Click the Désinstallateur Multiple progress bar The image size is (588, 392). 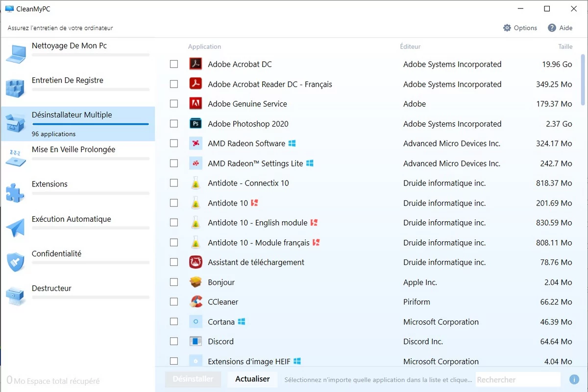(91, 124)
